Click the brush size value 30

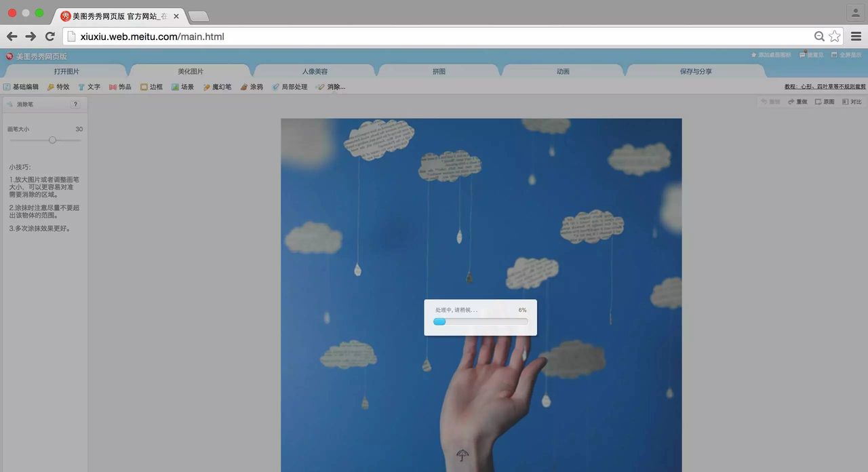point(79,129)
